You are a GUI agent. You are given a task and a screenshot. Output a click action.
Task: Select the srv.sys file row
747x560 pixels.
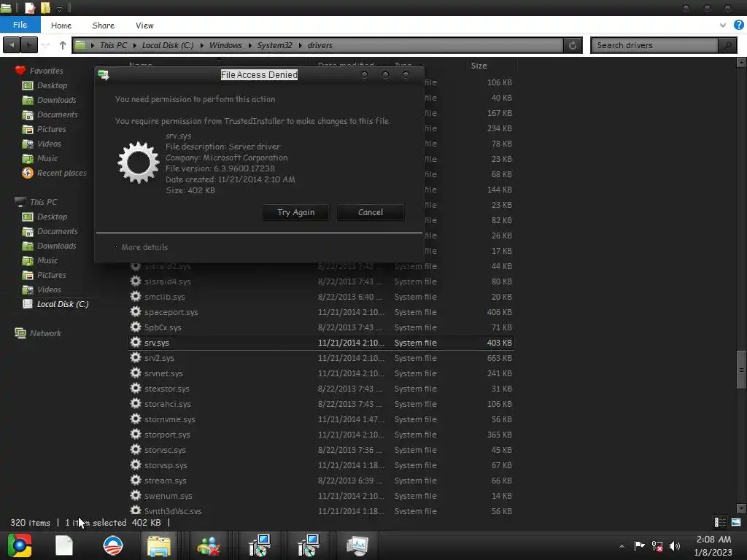pyautogui.click(x=321, y=343)
